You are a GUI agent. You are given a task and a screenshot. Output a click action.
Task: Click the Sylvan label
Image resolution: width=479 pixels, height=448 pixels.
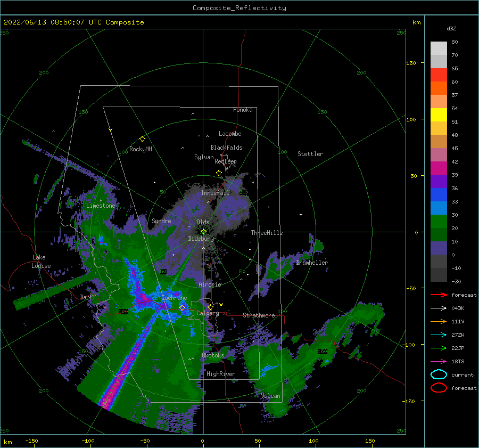[x=204, y=157]
